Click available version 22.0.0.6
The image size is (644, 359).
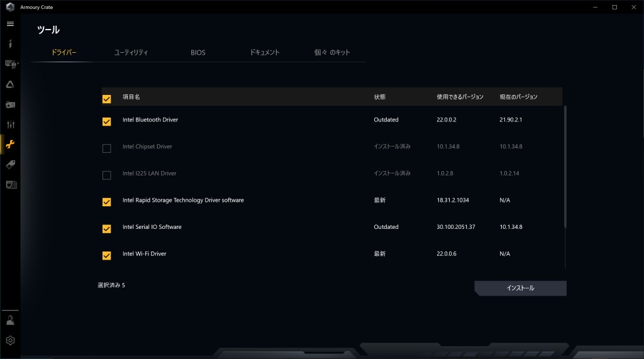(447, 254)
